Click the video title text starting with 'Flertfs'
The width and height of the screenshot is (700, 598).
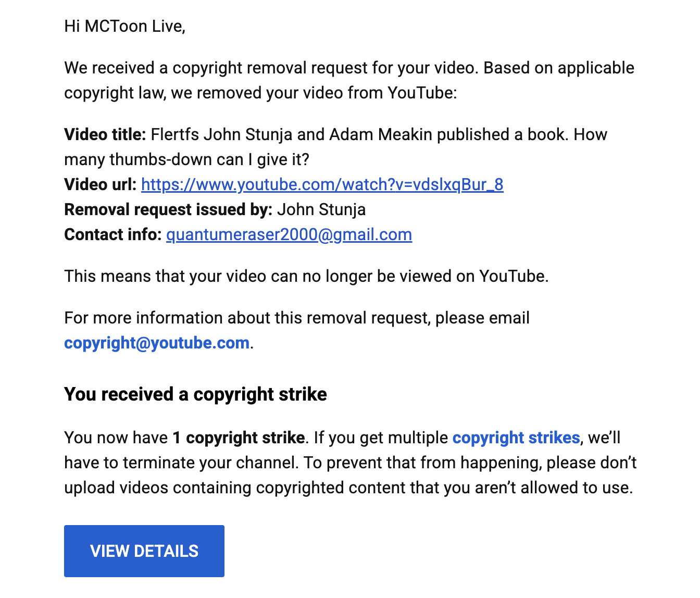(x=379, y=134)
